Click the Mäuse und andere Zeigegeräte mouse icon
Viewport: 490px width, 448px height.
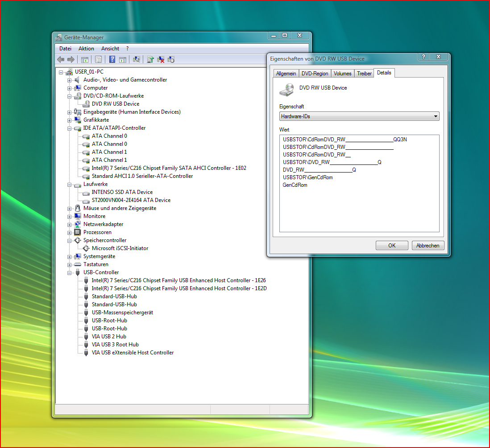tap(78, 208)
